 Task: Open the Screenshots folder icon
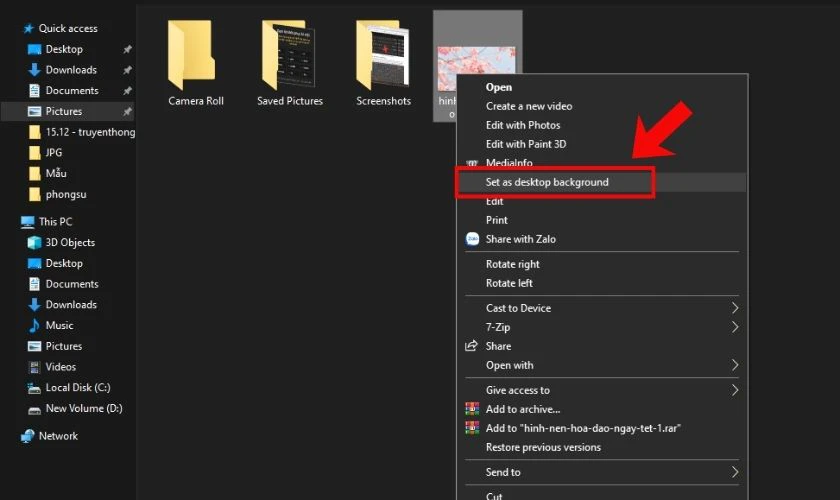383,55
